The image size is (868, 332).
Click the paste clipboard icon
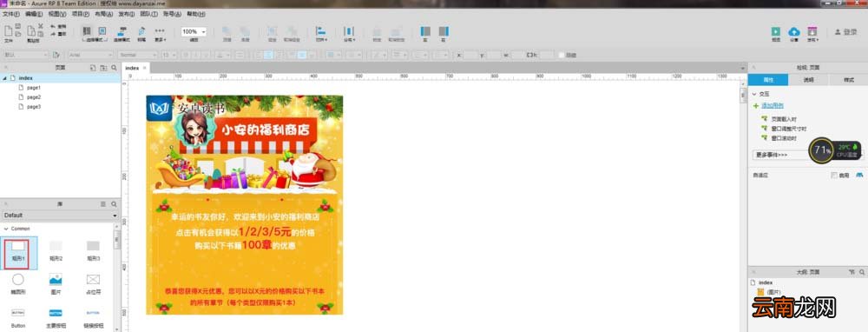coord(31,31)
